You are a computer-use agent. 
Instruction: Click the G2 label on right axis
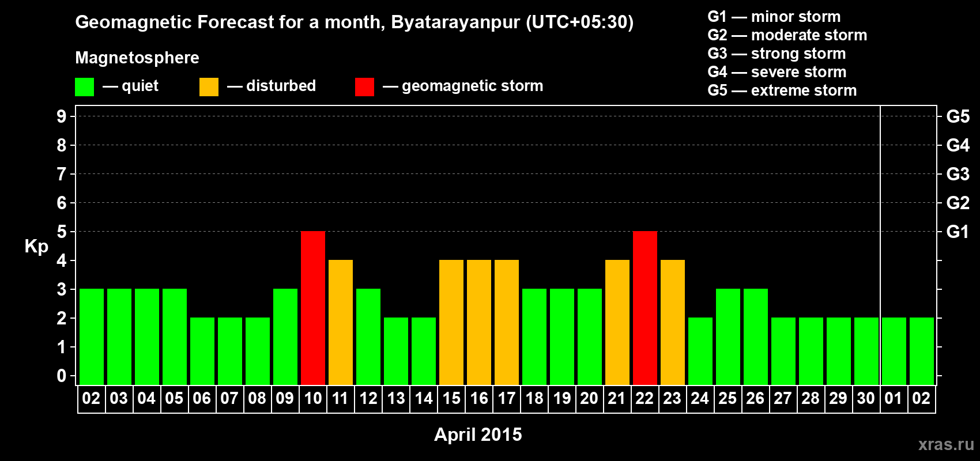coord(958,203)
